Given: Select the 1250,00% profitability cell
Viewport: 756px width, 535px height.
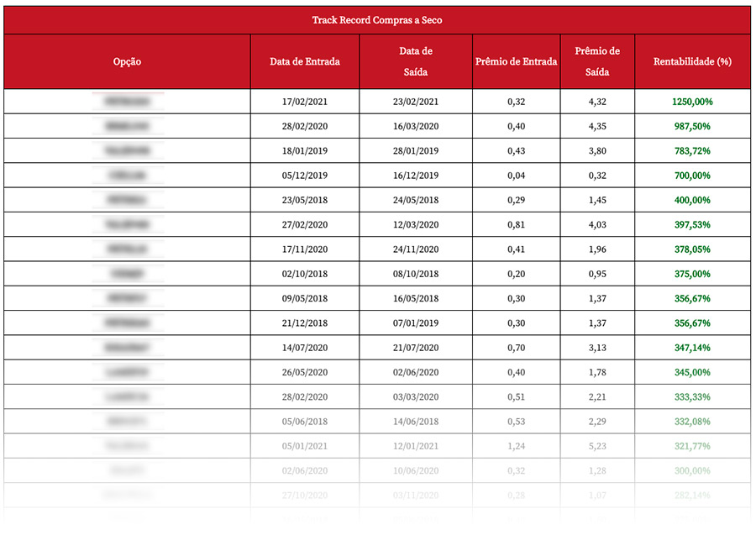Looking at the screenshot, I should (692, 102).
